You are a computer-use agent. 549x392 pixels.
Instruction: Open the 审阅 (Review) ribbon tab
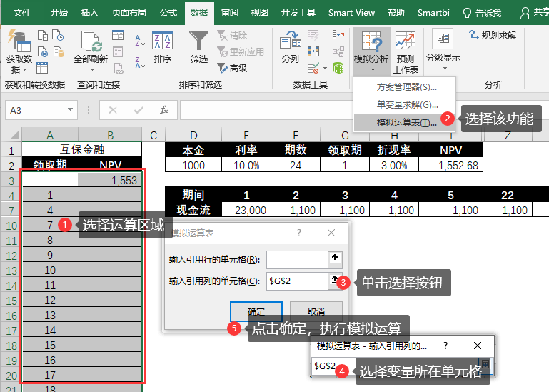point(230,13)
